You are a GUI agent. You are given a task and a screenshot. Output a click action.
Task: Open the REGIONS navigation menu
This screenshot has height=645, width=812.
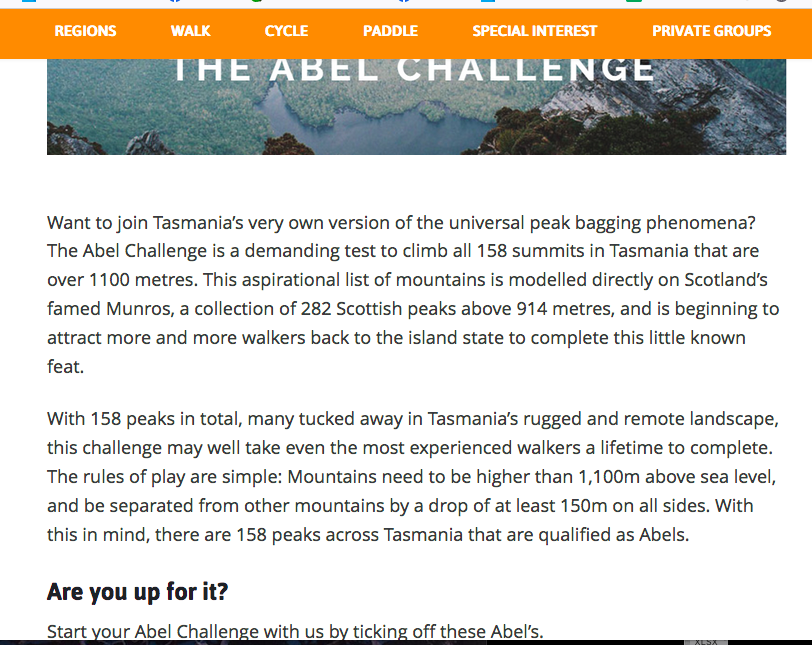85,31
